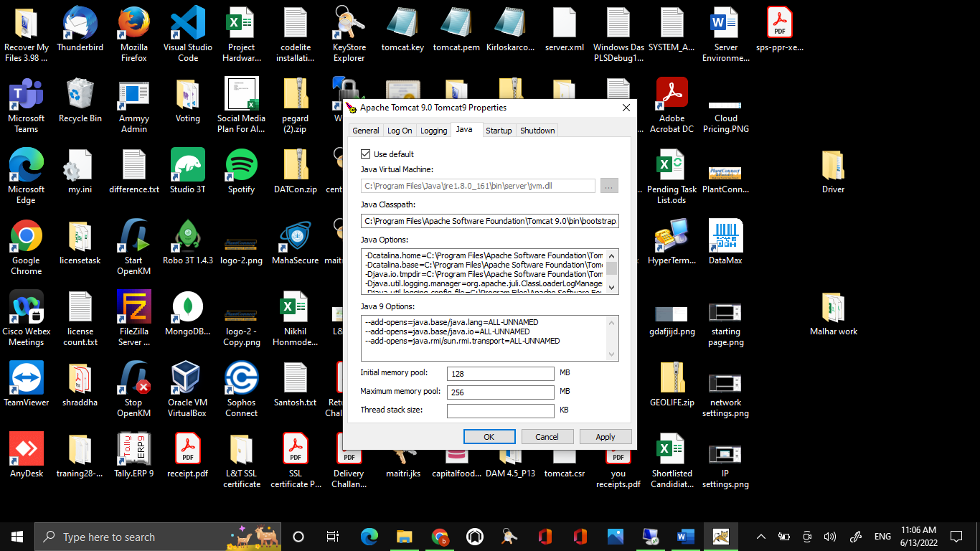Open Windows Start menu
This screenshot has width=980, height=551.
(x=17, y=537)
